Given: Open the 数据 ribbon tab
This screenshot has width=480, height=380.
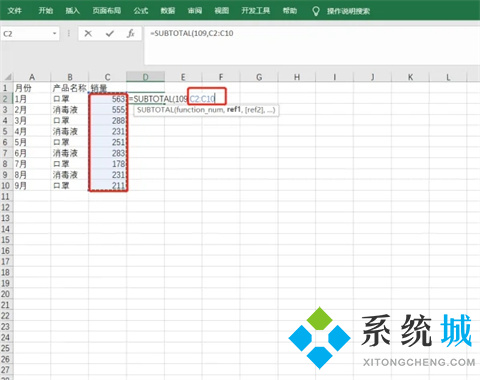Looking at the screenshot, I should point(168,11).
